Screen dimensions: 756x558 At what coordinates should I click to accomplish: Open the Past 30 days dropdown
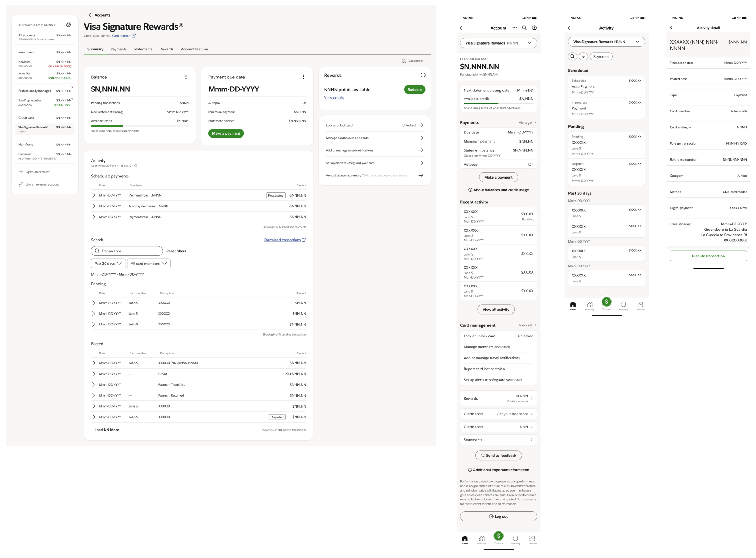pos(108,264)
